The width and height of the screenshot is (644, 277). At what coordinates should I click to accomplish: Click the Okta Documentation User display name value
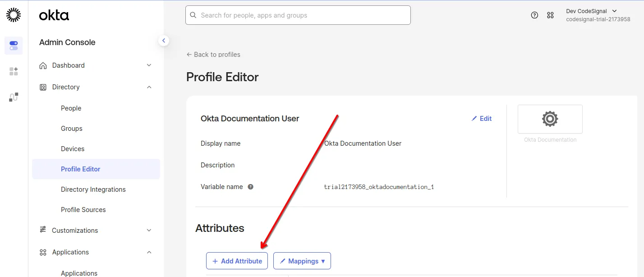click(363, 143)
